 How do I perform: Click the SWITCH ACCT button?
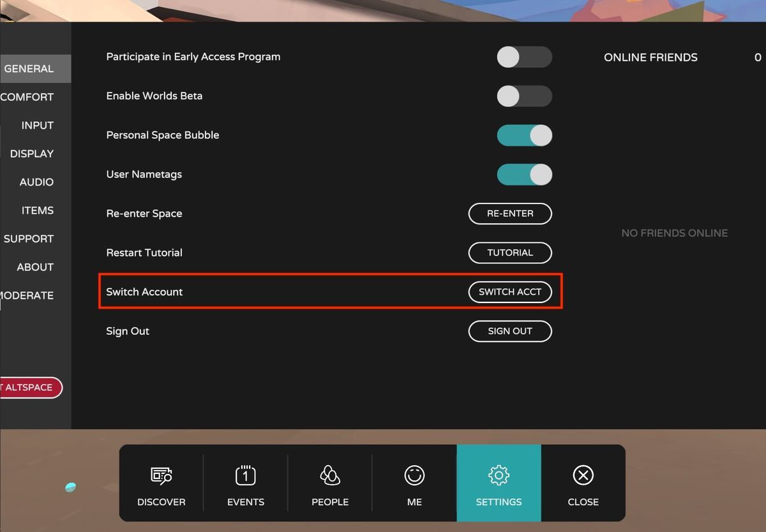point(510,292)
